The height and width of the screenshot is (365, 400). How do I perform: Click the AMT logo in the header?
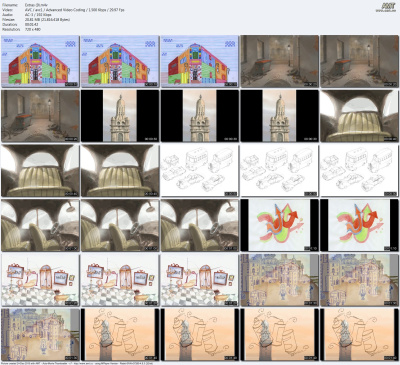(388, 5)
